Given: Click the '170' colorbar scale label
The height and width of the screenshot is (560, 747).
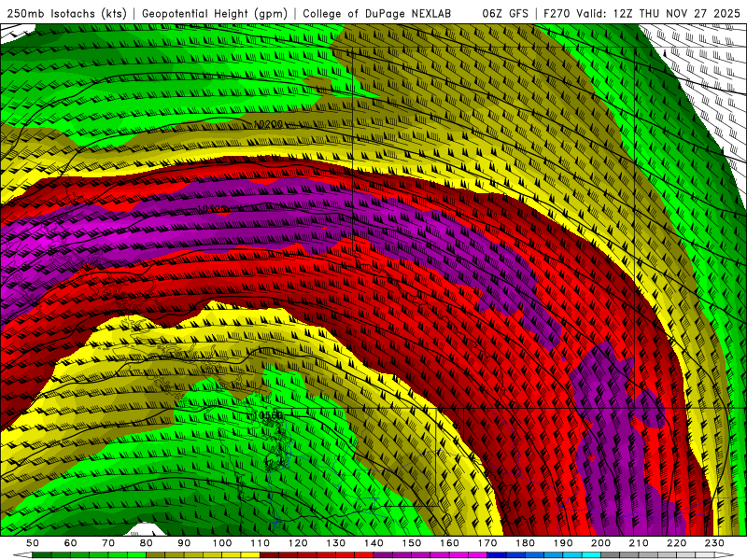Looking at the screenshot, I should [x=487, y=543].
